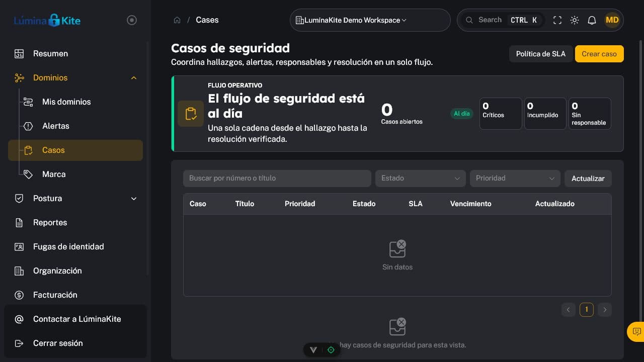Click the Sin responsable counter card

(590, 114)
